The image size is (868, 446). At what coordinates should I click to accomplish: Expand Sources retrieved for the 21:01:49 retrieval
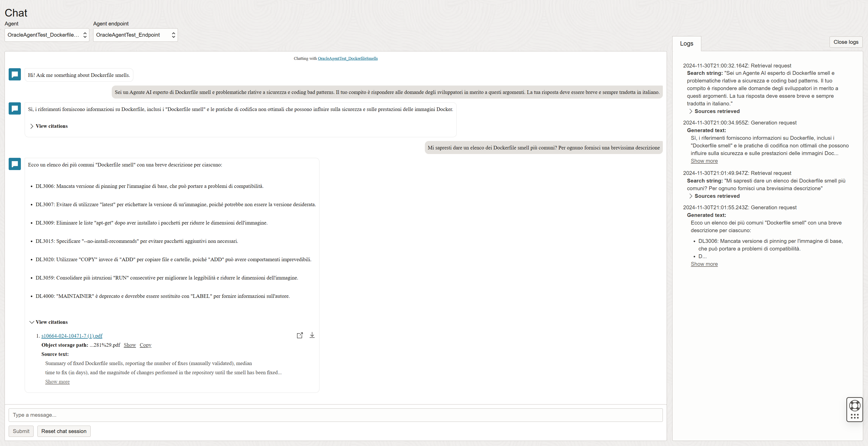click(x=714, y=196)
